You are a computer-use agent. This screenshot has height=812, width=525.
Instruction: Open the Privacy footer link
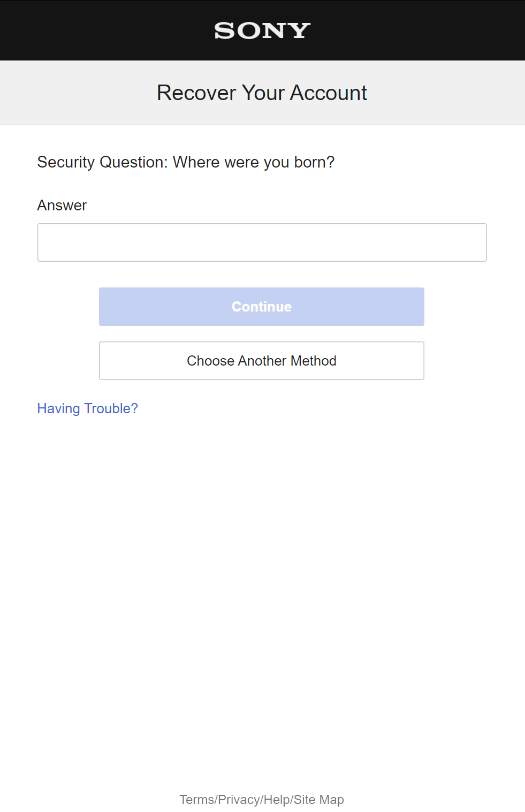coord(239,800)
